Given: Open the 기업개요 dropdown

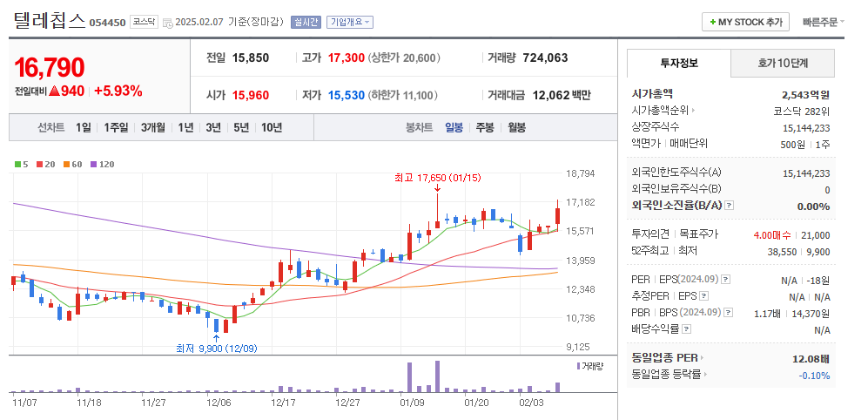Looking at the screenshot, I should coord(350,22).
